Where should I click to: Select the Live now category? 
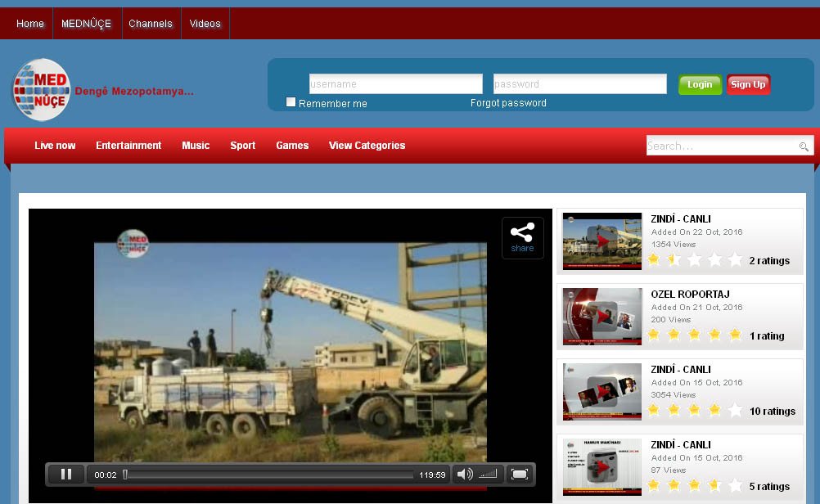pos(55,146)
